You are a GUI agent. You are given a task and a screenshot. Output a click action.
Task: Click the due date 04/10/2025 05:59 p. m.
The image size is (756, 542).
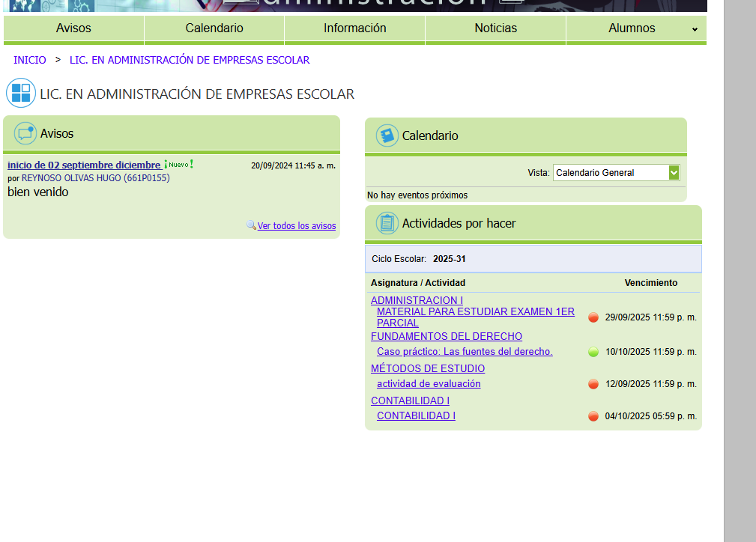coord(651,416)
